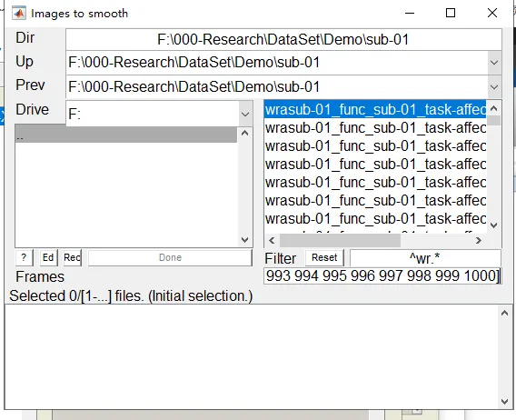
Task: Click the Ed button
Action: pos(48,257)
